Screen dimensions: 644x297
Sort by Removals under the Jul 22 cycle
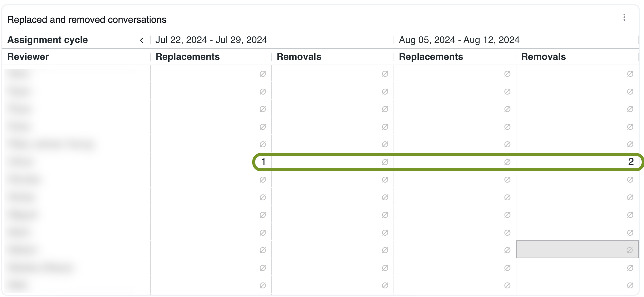[299, 57]
